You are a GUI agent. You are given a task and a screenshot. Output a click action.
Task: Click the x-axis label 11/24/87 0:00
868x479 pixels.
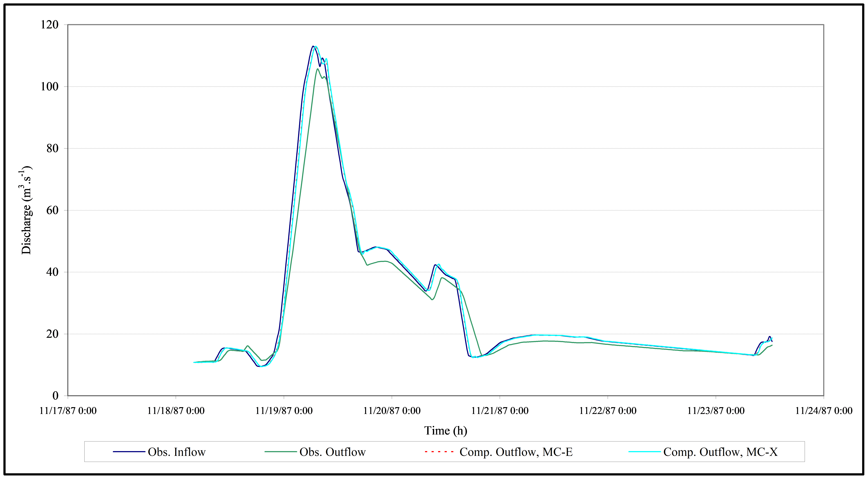pos(824,411)
